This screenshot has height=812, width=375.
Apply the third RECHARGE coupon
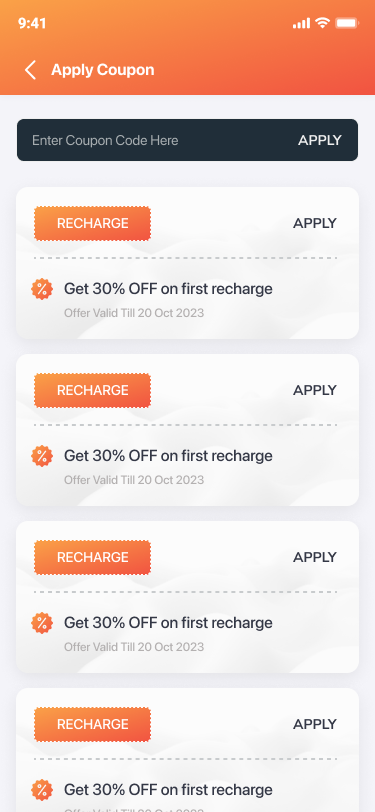(315, 557)
